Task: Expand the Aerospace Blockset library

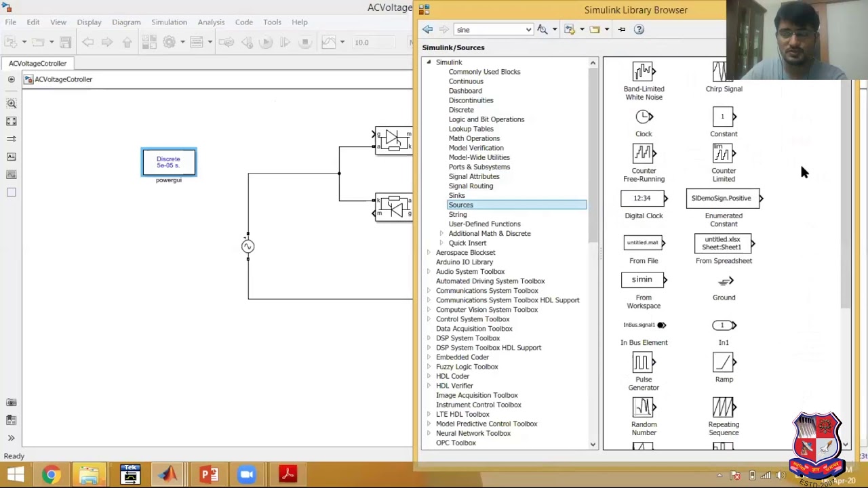Action: tap(429, 252)
